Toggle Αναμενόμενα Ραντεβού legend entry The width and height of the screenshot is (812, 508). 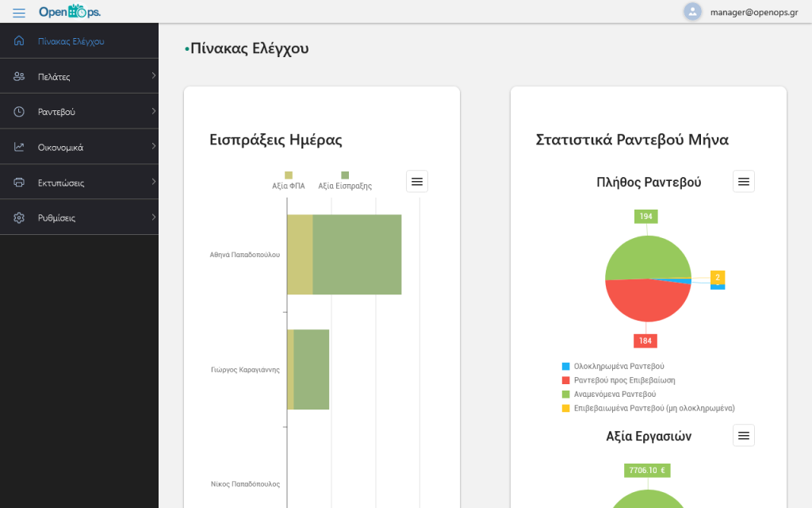coord(609,394)
